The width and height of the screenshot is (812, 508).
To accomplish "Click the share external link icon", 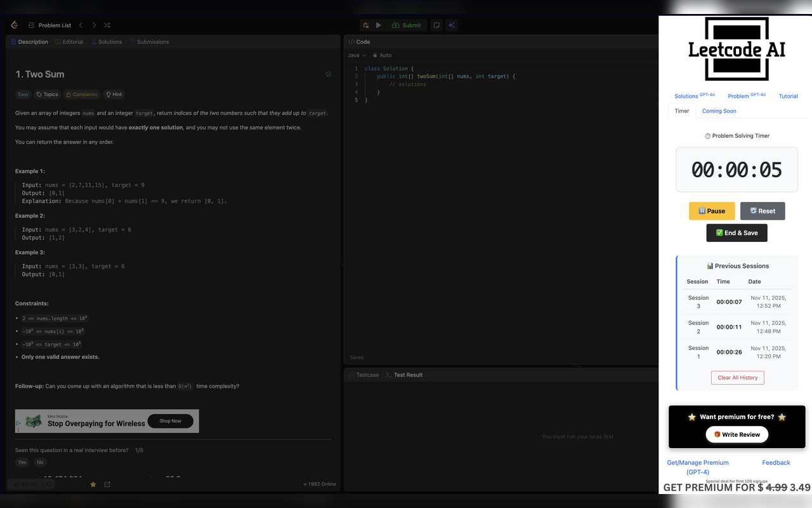I will point(107,485).
